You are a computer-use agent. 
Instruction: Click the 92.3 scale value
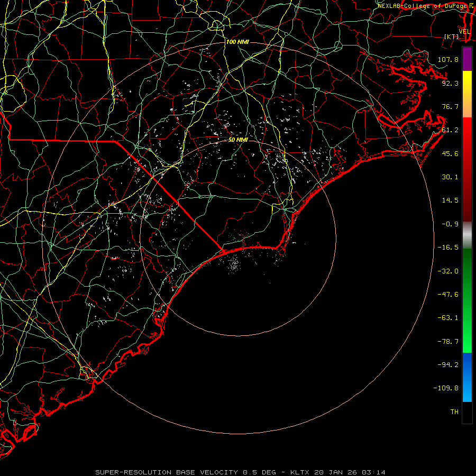tap(450, 83)
